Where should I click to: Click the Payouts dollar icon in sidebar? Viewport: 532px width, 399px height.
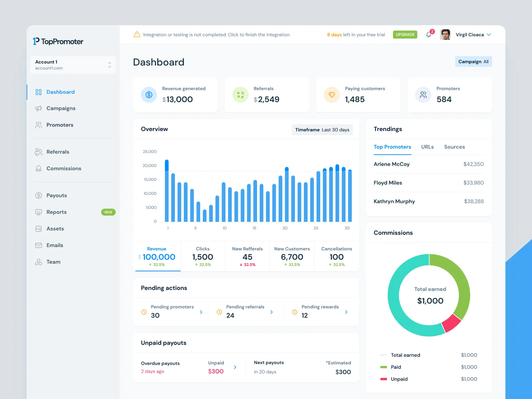pos(39,196)
